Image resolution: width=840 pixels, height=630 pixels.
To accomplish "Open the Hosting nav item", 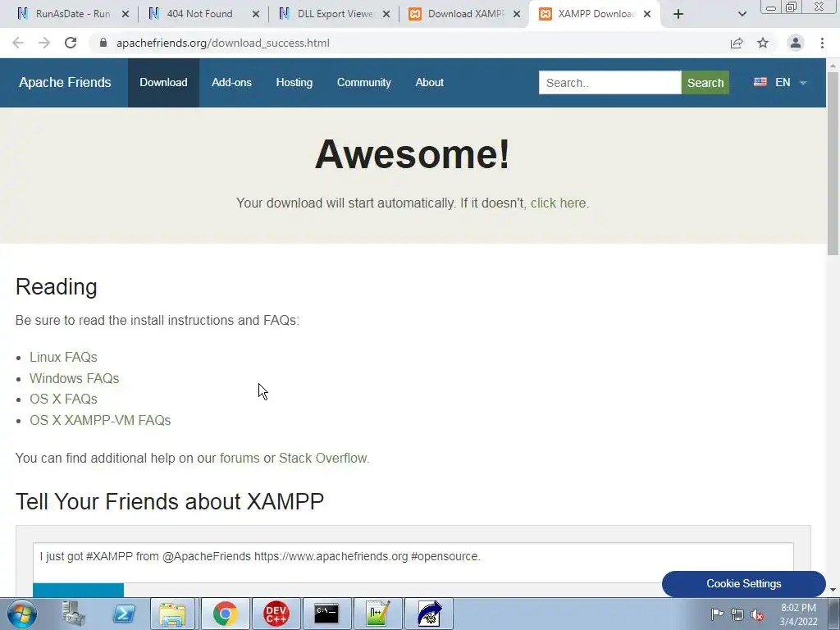I will (x=294, y=83).
